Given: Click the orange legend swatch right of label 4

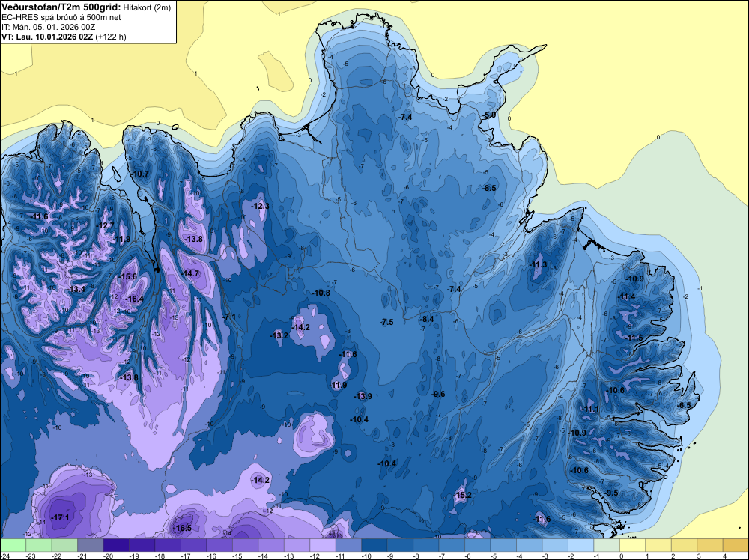Looking at the screenshot, I should (x=736, y=545).
